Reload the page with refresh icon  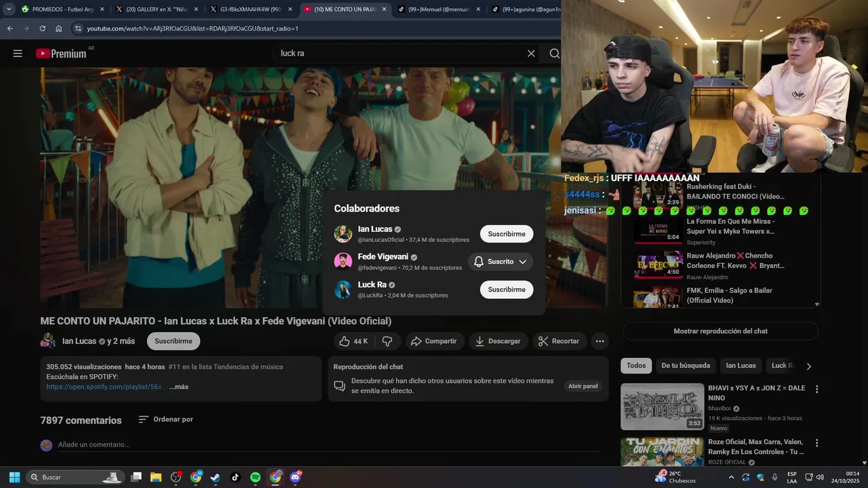point(42,28)
